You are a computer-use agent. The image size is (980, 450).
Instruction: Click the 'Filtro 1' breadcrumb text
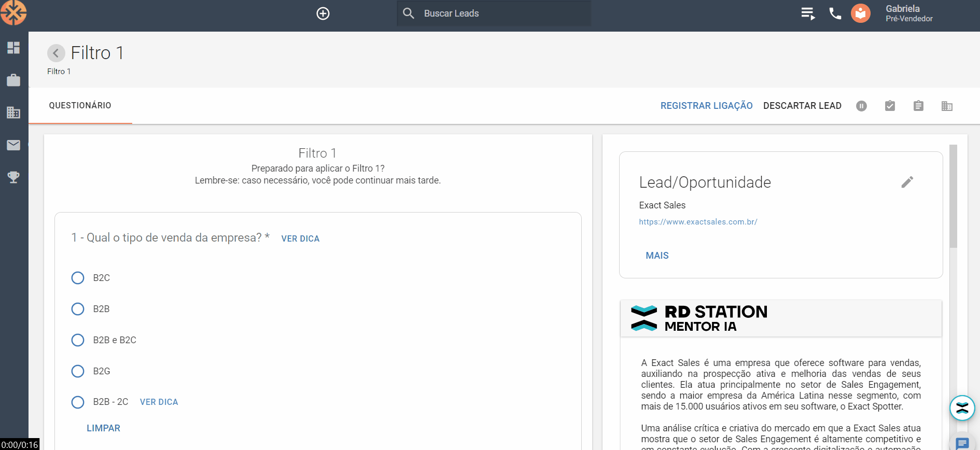tap(59, 72)
